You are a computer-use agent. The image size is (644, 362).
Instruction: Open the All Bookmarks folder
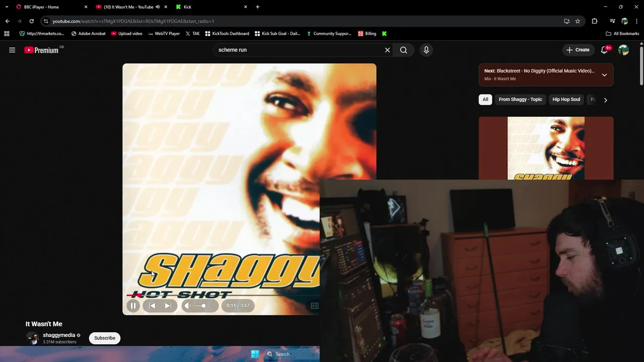pyautogui.click(x=622, y=34)
